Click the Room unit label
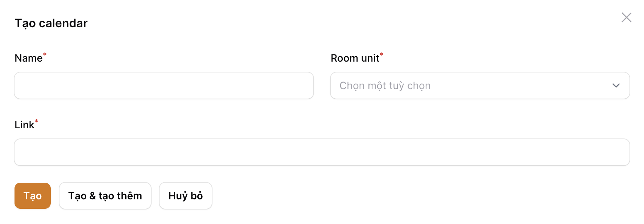This screenshot has width=644, height=224. coord(355,58)
